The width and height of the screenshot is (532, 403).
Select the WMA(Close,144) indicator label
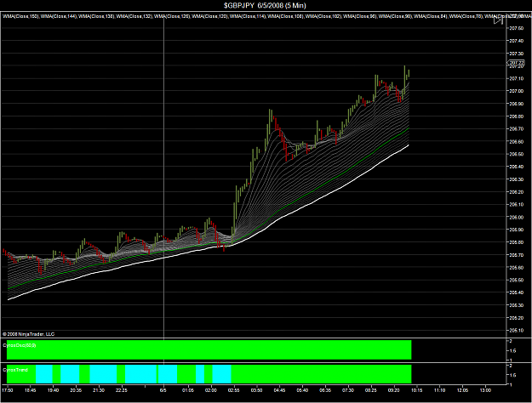[59, 16]
